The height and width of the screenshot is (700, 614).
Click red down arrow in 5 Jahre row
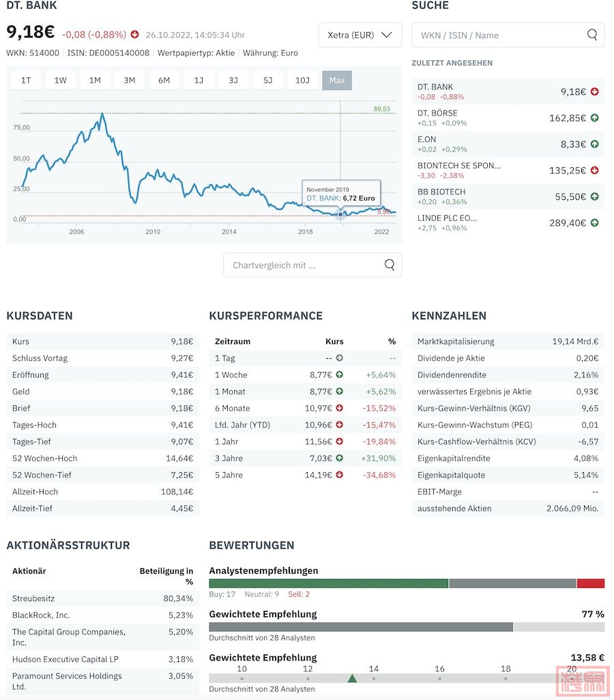tap(339, 475)
